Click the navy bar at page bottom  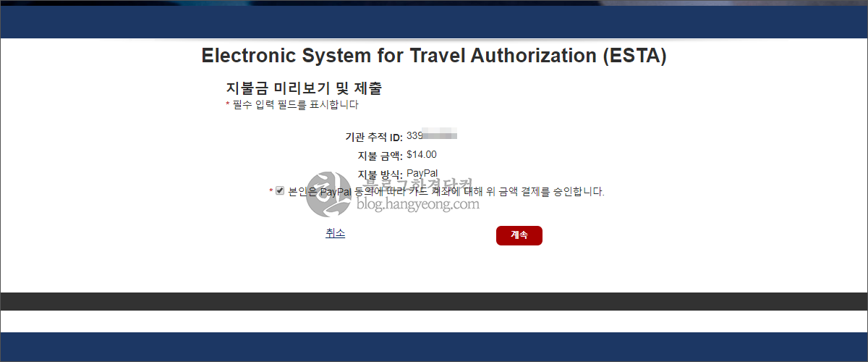[434, 347]
